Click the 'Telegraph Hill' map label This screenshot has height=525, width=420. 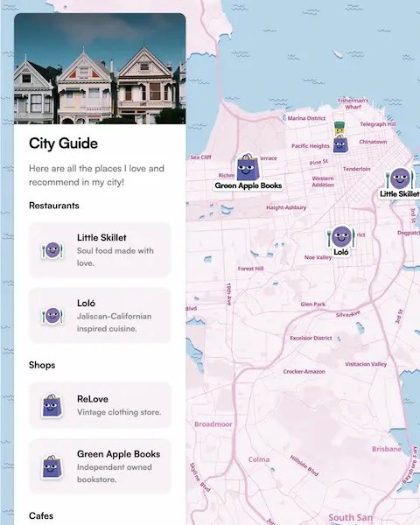point(378,124)
